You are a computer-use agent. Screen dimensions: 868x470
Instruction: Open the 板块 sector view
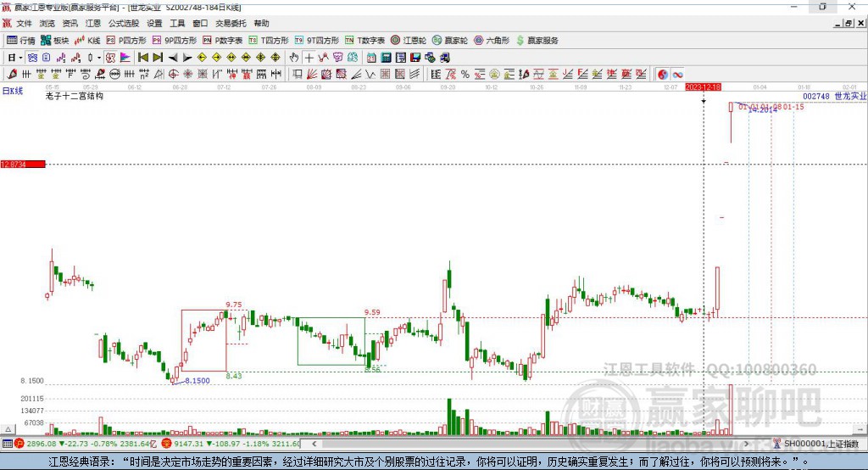point(55,41)
